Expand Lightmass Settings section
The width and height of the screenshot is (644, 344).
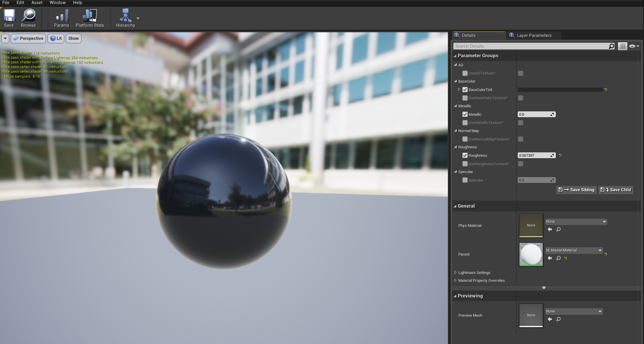[455, 272]
